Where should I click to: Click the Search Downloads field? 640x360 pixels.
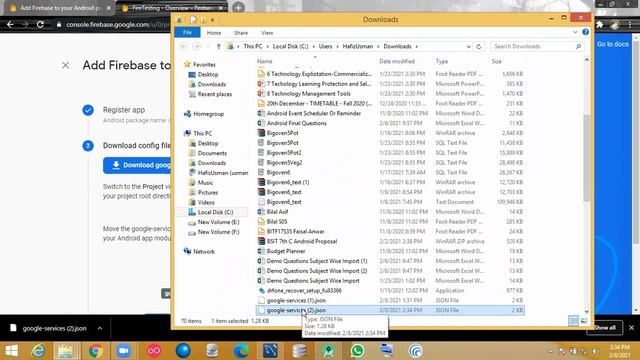pyautogui.click(x=537, y=47)
